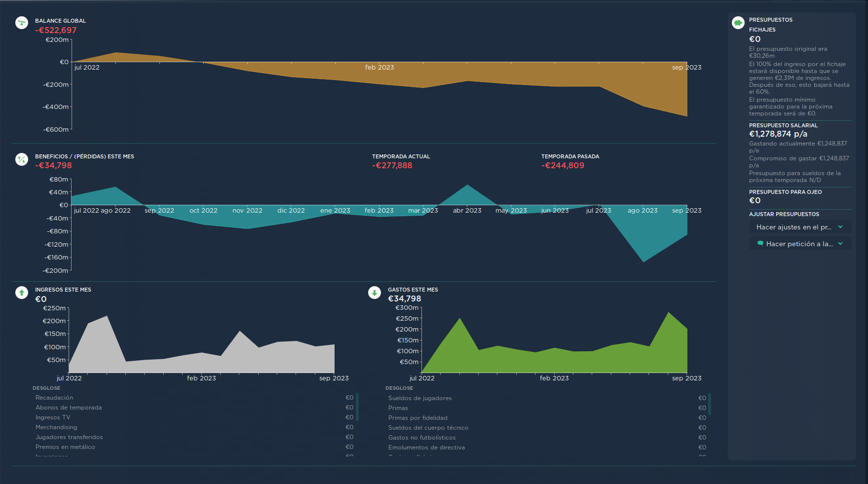Click the Ingresos Este Mes up-arrow icon
The width and height of the screenshot is (868, 484).
pyautogui.click(x=22, y=293)
